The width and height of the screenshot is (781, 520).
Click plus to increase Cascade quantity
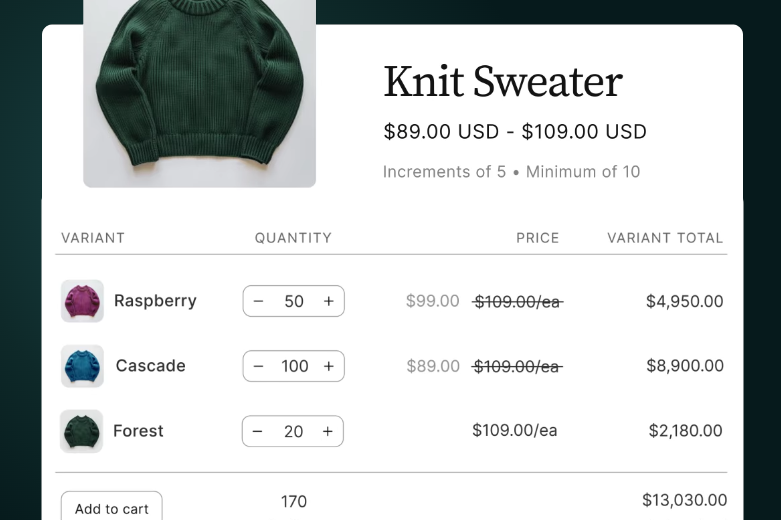(328, 366)
